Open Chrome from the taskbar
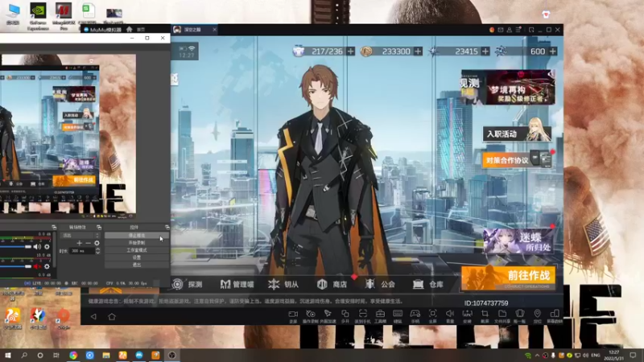Image resolution: width=644 pixels, height=362 pixels. [73, 355]
